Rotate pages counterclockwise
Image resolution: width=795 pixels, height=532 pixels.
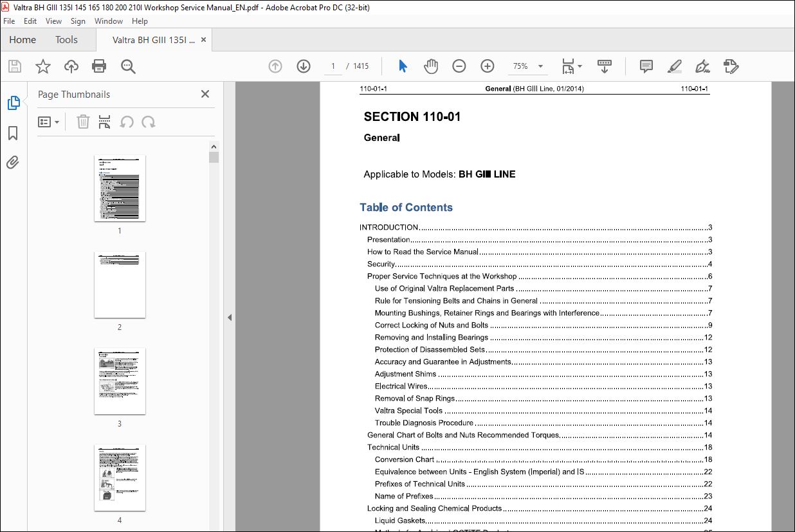tap(127, 122)
